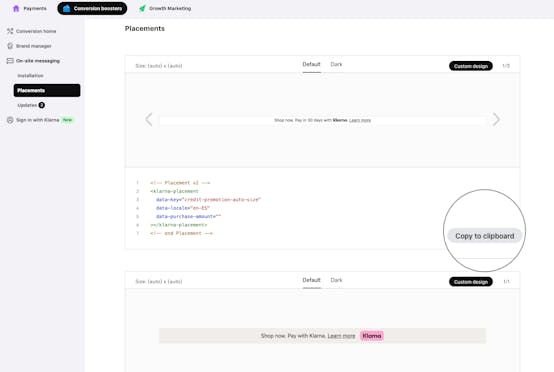Select Default tab in second placement
Image resolution: width=554 pixels, height=372 pixels.
pyautogui.click(x=311, y=280)
